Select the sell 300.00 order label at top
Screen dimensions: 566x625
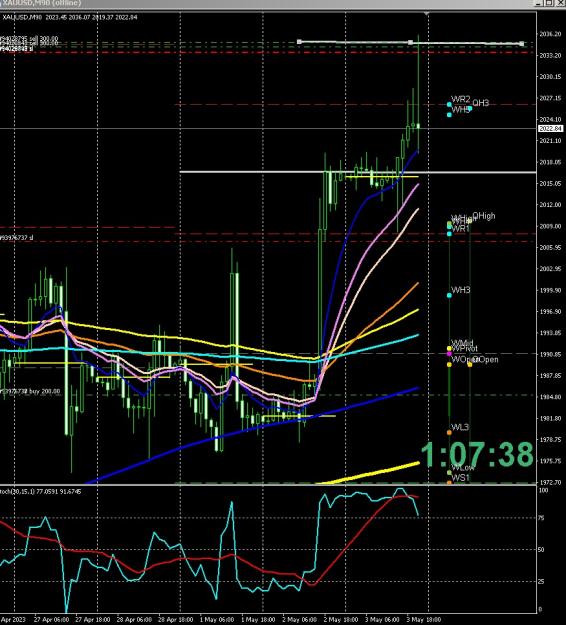pyautogui.click(x=29, y=39)
